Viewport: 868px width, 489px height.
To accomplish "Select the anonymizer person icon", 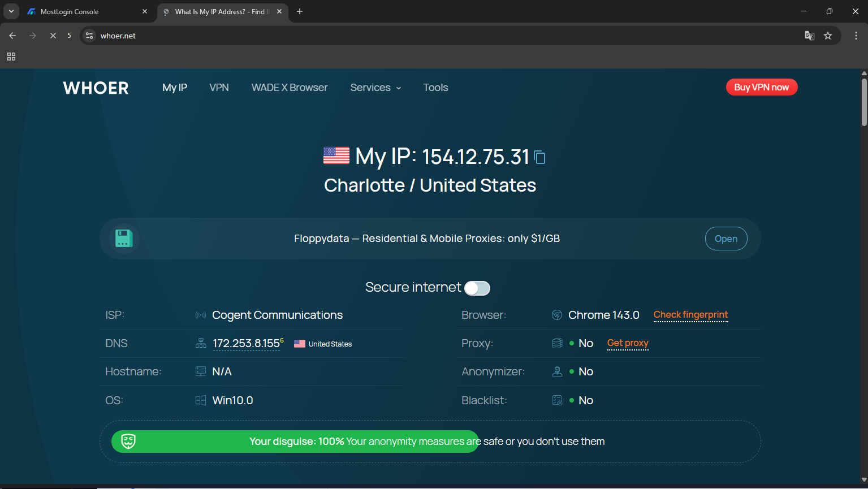I will tap(557, 371).
